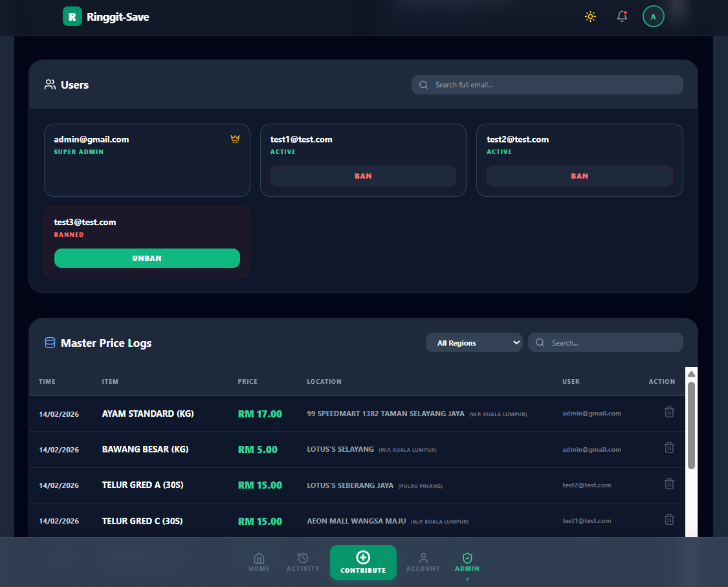Click the price logs scrollbar up arrow
Image resolution: width=728 pixels, height=587 pixels.
point(691,374)
